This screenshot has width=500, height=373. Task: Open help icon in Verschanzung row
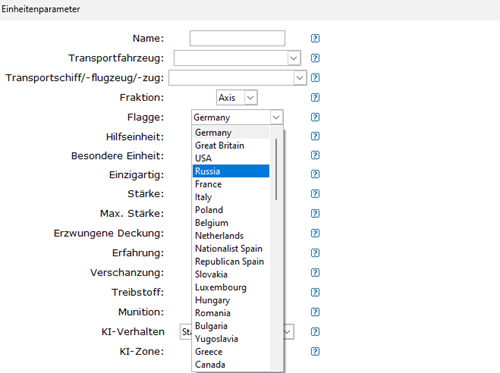tap(315, 272)
